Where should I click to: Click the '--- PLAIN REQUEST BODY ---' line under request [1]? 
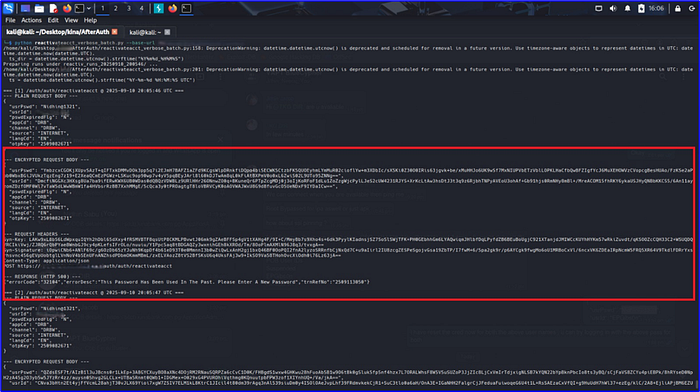(41, 96)
